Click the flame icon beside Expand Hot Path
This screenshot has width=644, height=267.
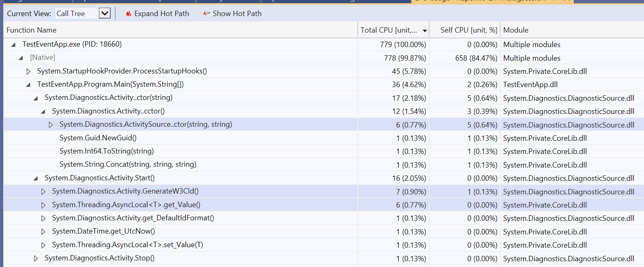128,13
